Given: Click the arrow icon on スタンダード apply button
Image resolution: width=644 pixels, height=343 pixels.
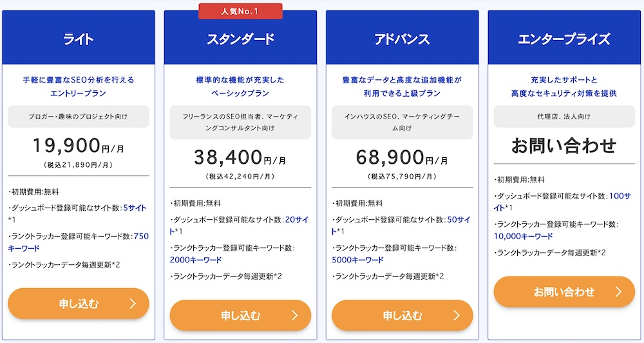Looking at the screenshot, I should (x=294, y=315).
